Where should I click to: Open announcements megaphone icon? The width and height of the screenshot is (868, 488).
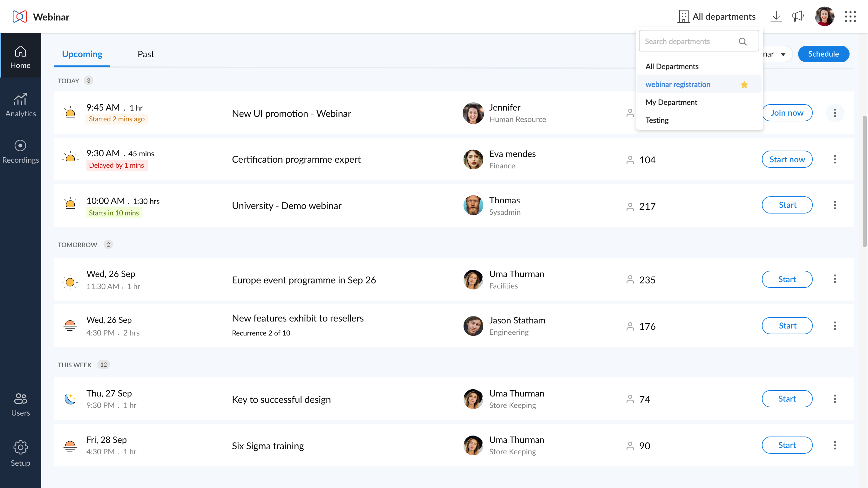pos(797,17)
